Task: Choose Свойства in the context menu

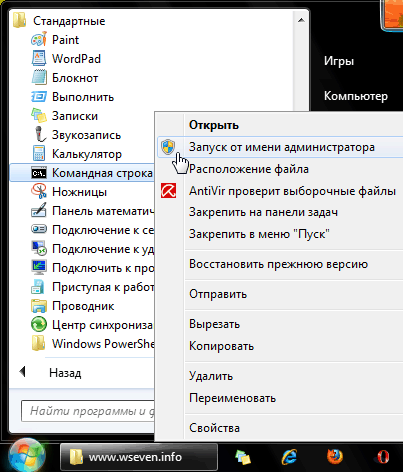Action: coord(214,428)
